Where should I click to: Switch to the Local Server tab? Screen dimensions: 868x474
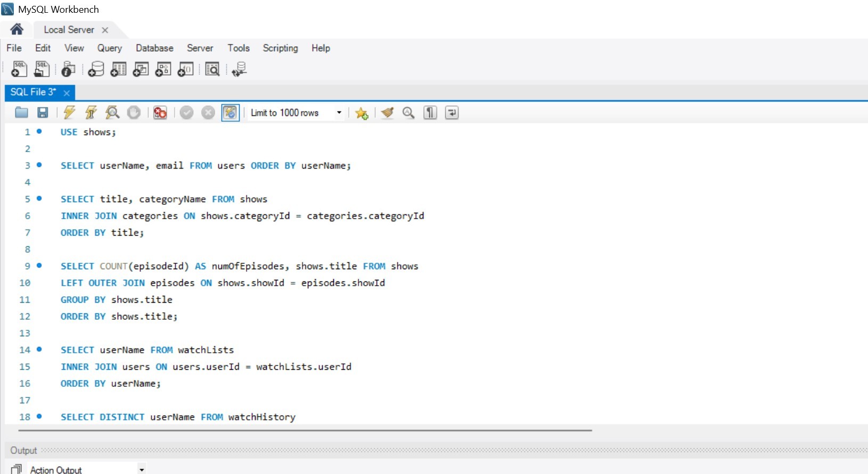tap(69, 30)
